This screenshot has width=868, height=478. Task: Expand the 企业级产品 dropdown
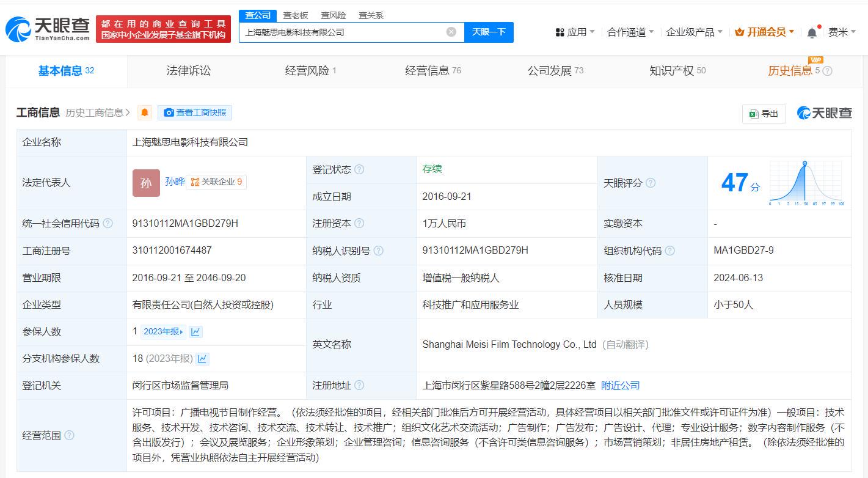tap(695, 32)
